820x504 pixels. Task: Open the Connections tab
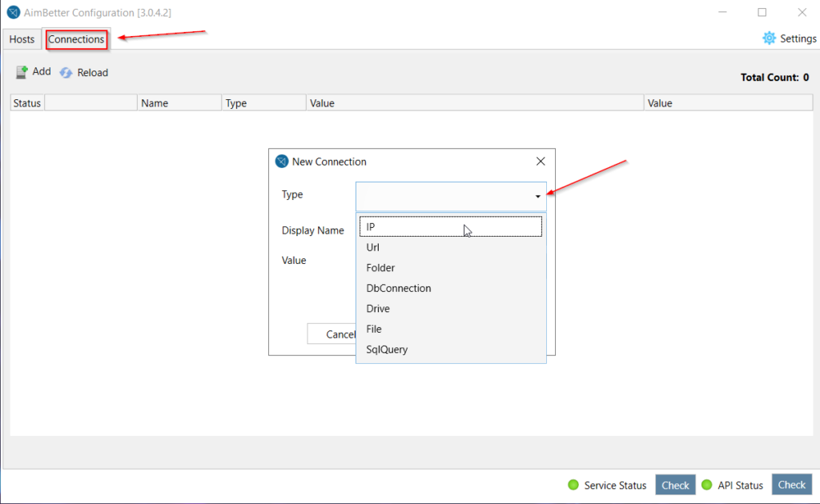pyautogui.click(x=76, y=39)
